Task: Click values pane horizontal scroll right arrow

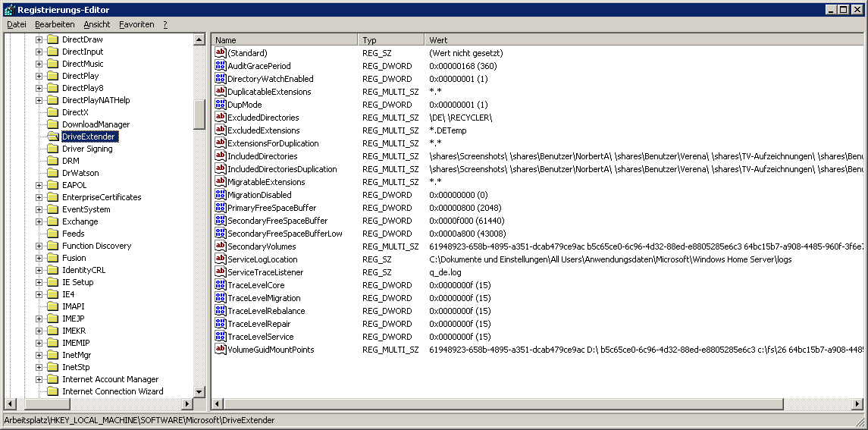Action: [x=859, y=403]
